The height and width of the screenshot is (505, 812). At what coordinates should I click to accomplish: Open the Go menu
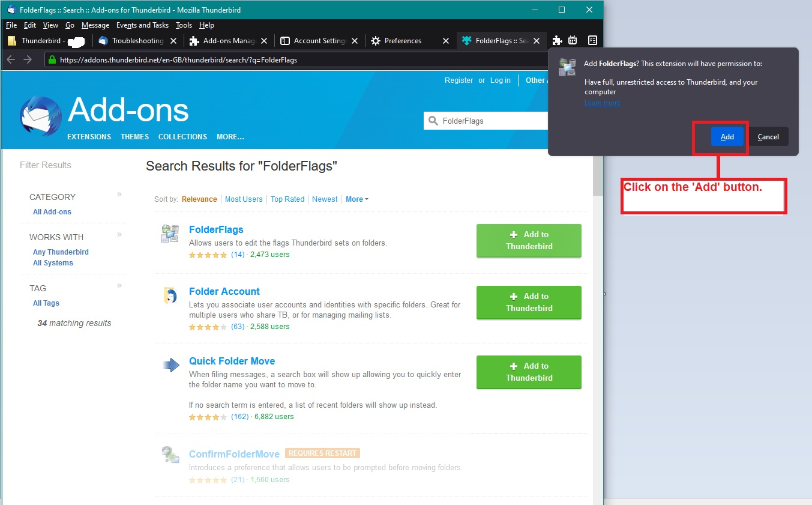coord(70,25)
